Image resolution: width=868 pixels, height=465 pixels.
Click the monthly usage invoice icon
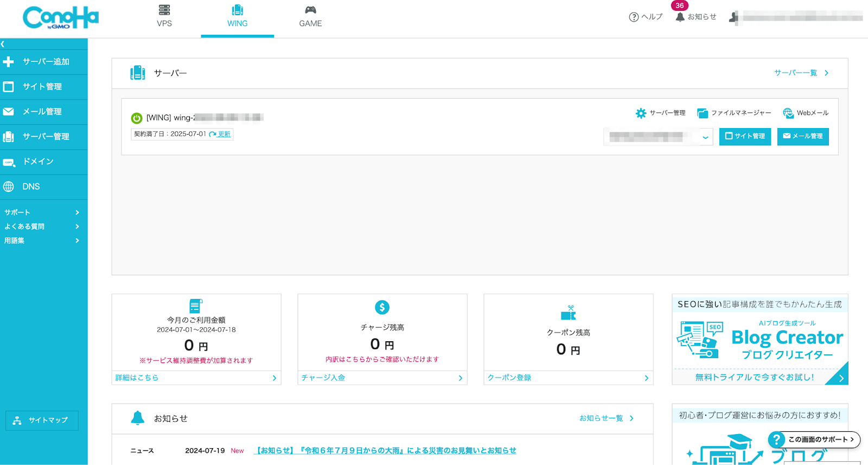click(196, 306)
